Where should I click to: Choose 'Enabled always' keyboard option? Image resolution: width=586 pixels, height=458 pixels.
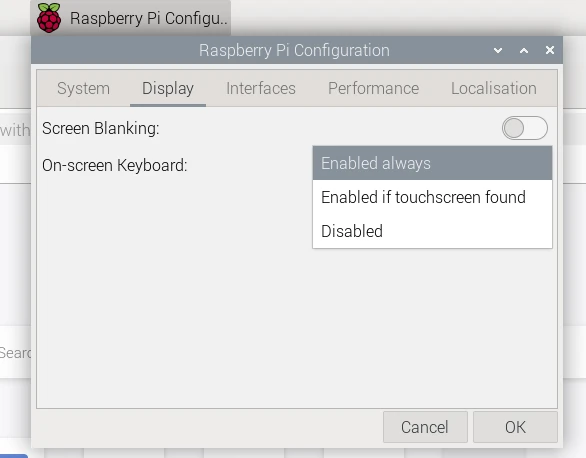tap(432, 163)
